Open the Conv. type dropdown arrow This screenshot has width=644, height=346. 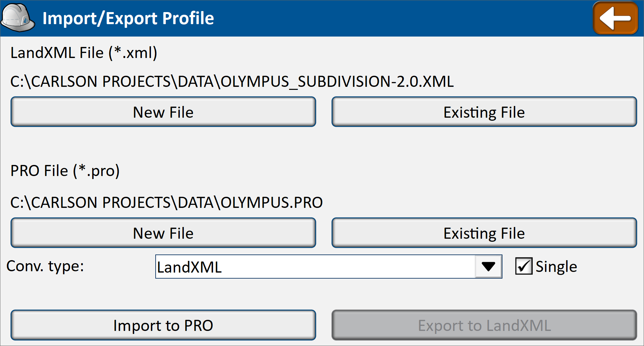point(488,267)
